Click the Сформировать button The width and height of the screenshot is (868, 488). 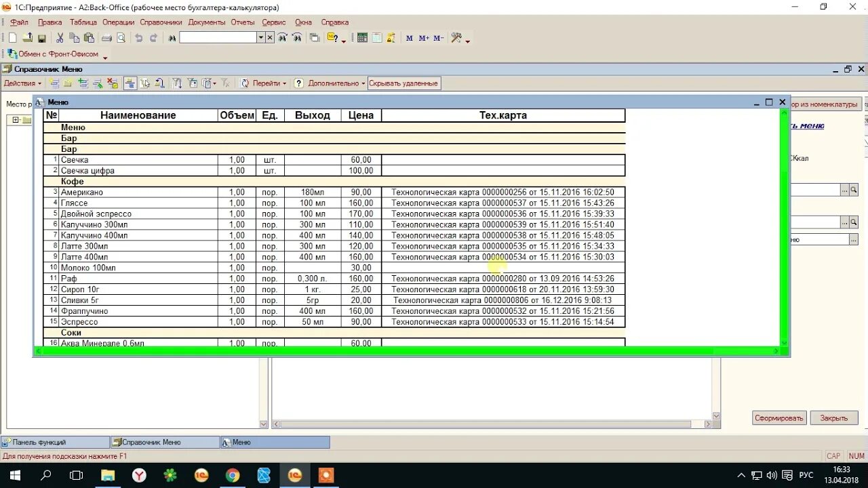point(779,418)
